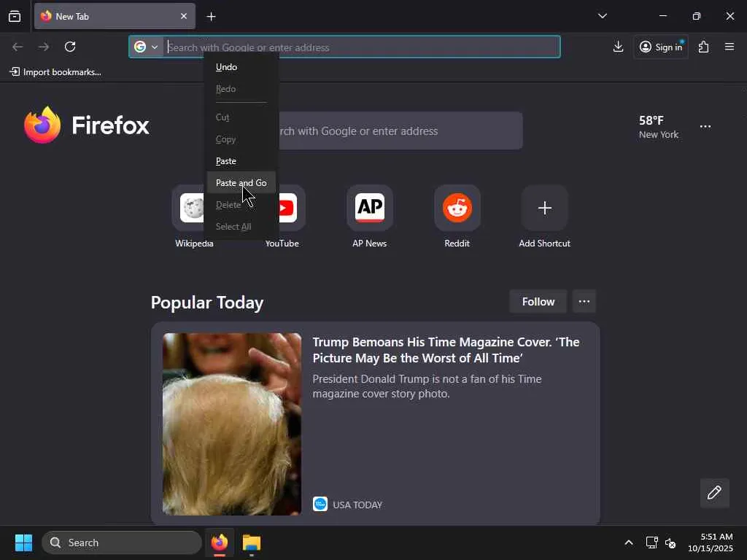Open the weather widget options ellipsis
This screenshot has height=560, width=747.
coord(705,127)
